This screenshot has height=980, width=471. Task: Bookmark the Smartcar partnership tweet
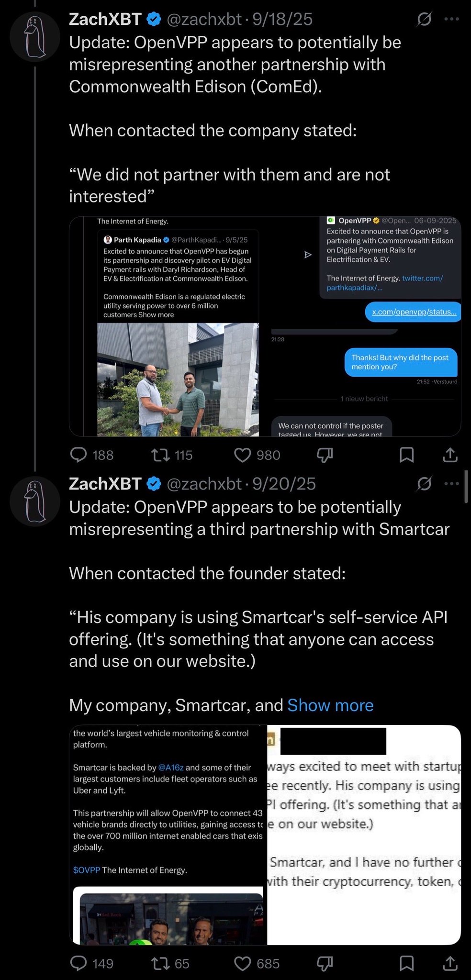click(x=406, y=963)
